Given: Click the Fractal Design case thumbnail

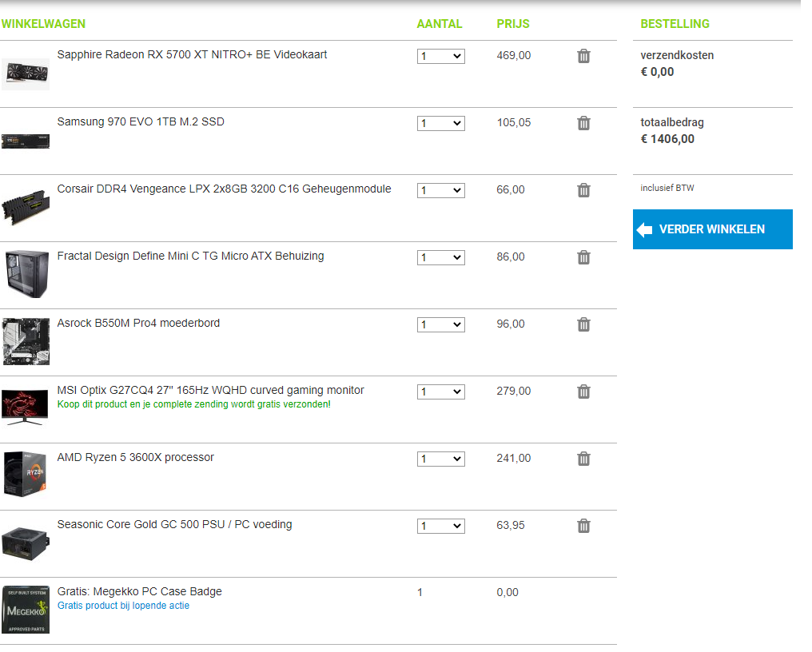Looking at the screenshot, I should click(27, 274).
